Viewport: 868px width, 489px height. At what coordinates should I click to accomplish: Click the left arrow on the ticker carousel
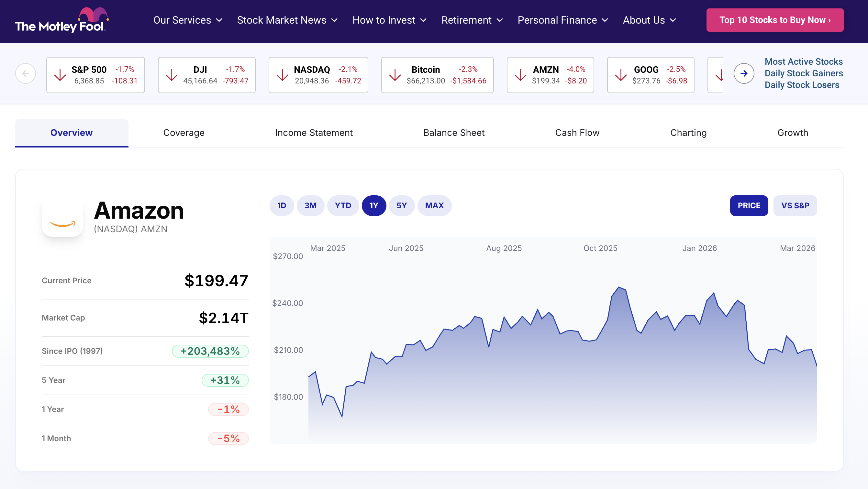point(26,73)
